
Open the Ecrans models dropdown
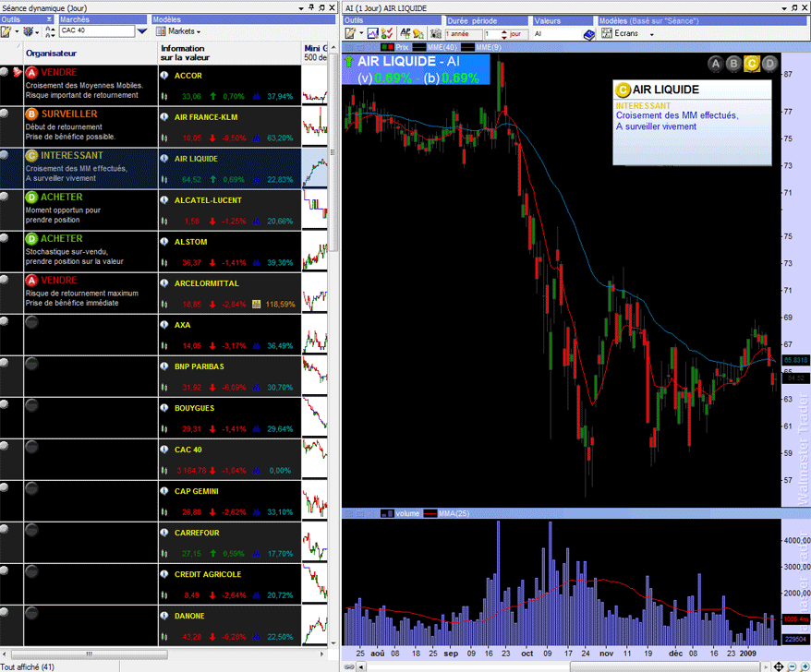[x=628, y=33]
